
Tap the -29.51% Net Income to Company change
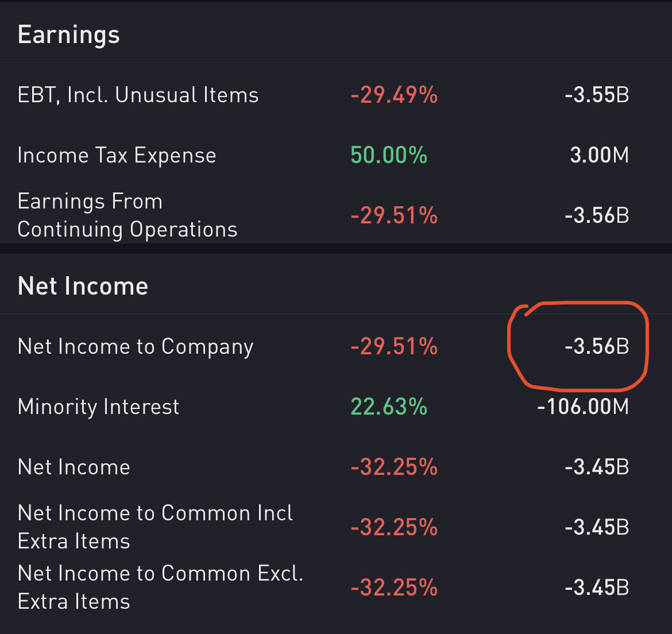(x=394, y=346)
